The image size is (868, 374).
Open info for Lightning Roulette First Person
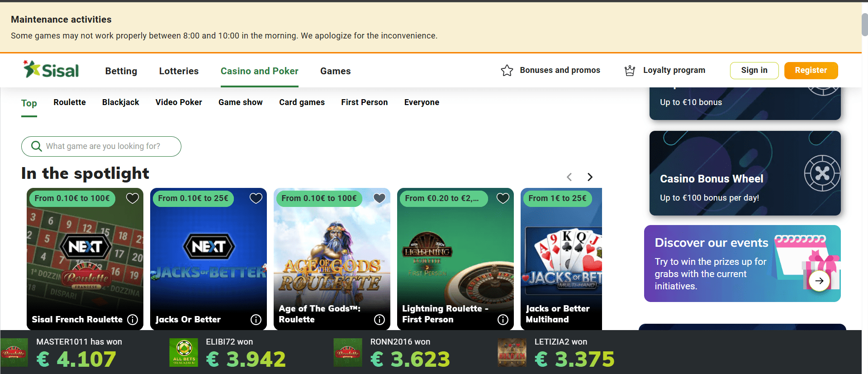tap(503, 320)
